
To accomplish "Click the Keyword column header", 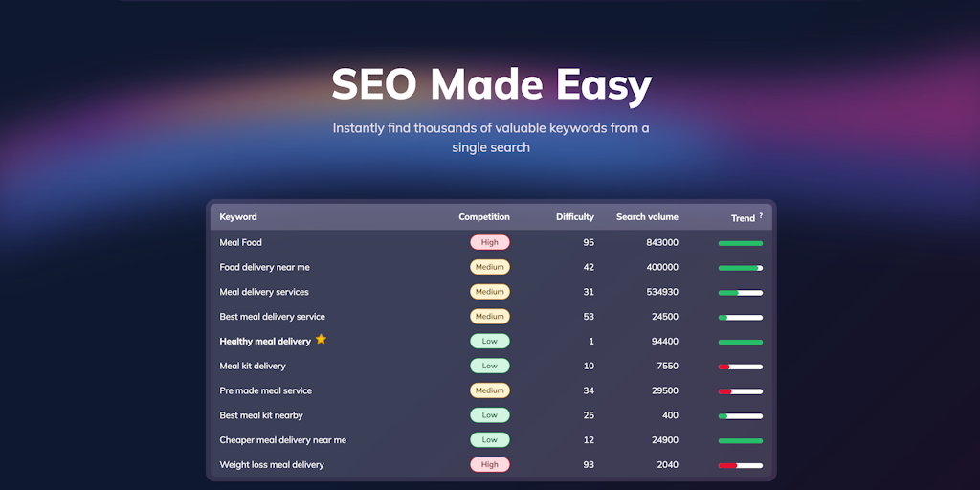I will click(x=238, y=217).
